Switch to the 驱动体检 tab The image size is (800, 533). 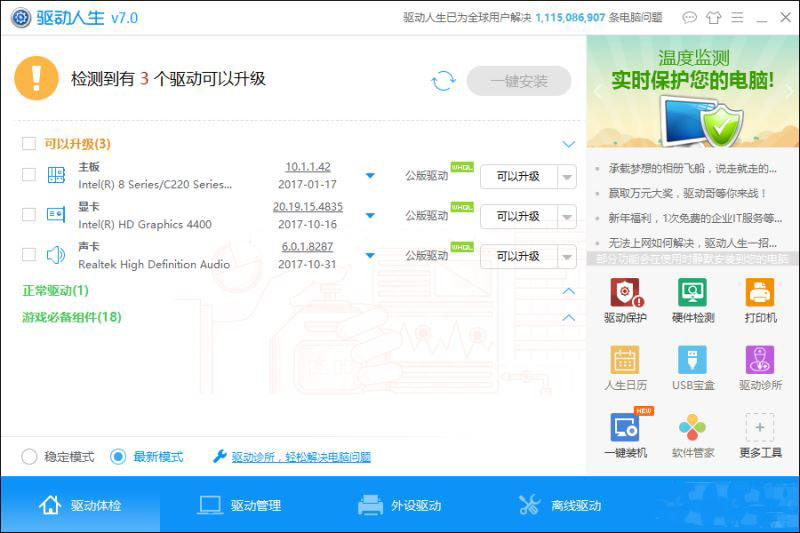pos(80,505)
